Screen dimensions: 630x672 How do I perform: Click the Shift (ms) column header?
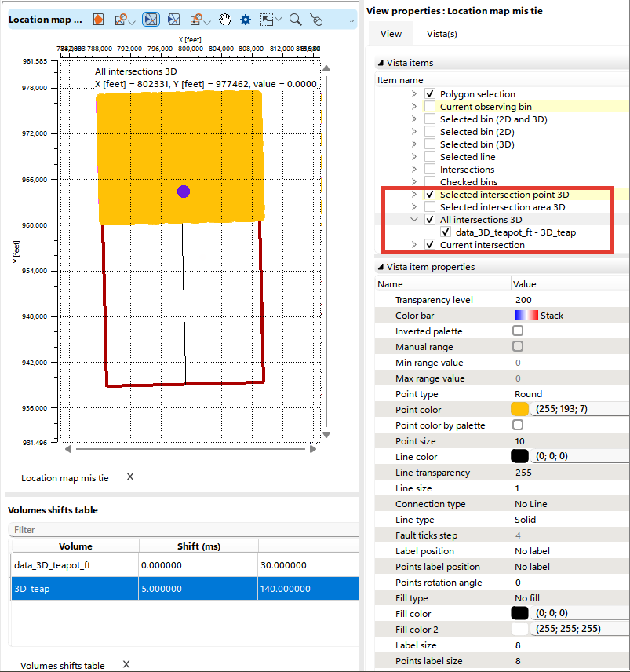pyautogui.click(x=198, y=546)
